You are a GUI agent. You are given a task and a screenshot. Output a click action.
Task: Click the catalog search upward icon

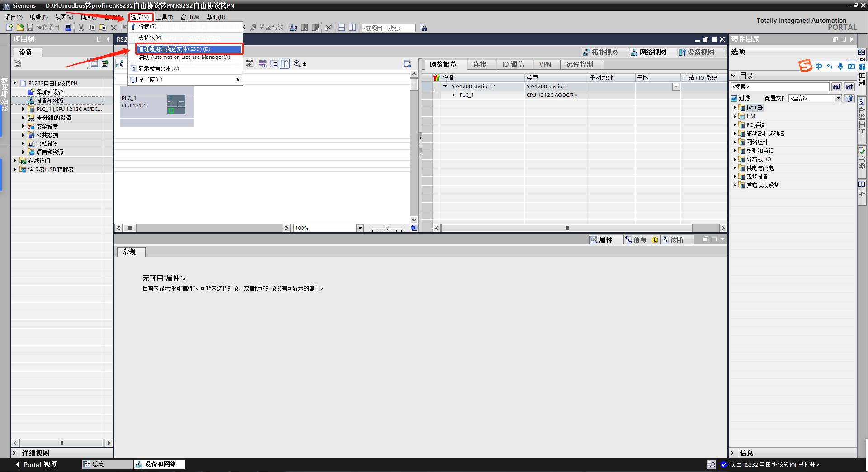pyautogui.click(x=849, y=87)
